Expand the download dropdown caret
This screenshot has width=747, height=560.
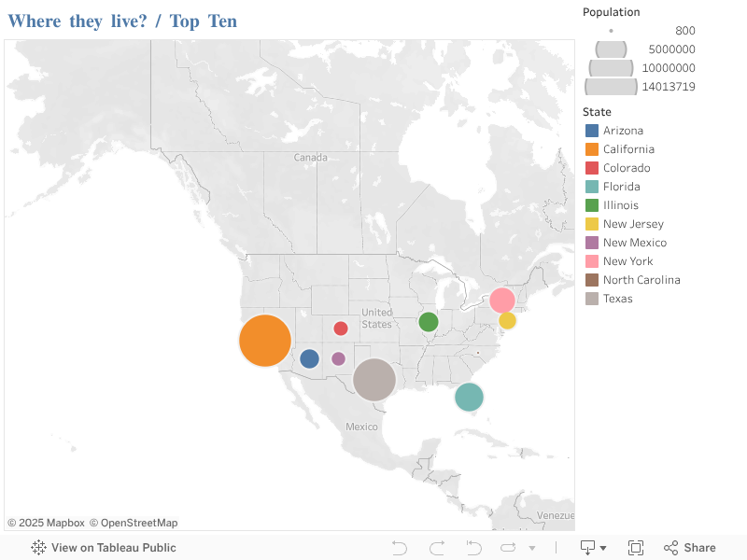tap(603, 548)
